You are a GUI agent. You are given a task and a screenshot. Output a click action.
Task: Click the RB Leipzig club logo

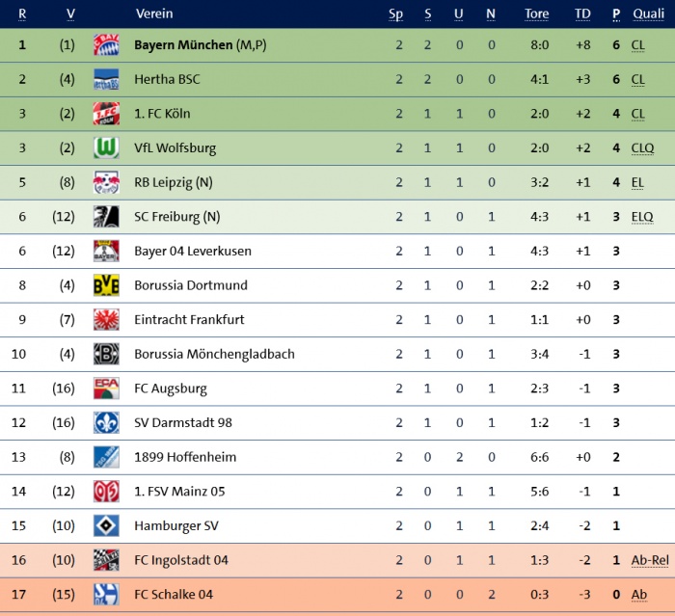pyautogui.click(x=105, y=182)
